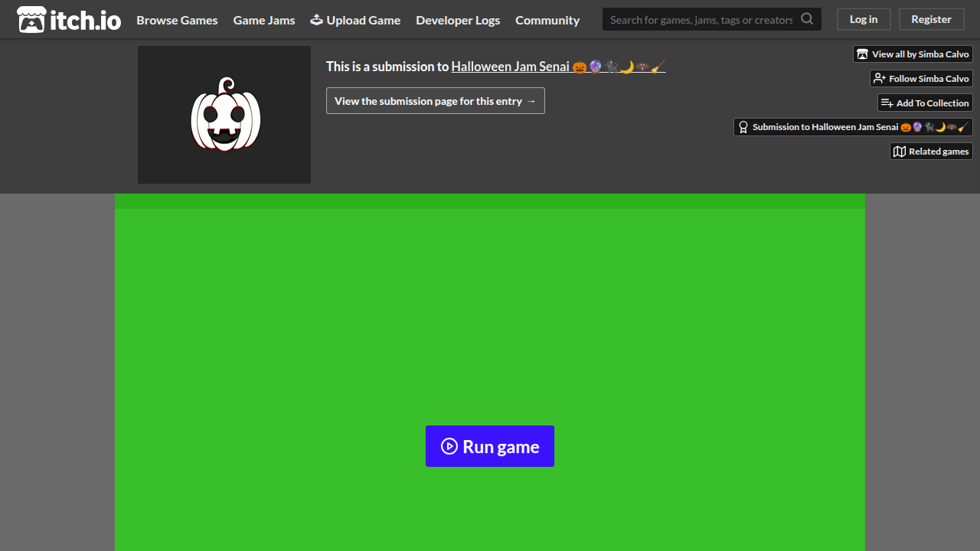Select Upload Game in the navigation bar
Image resolution: width=980 pixels, height=551 pixels.
tap(355, 20)
